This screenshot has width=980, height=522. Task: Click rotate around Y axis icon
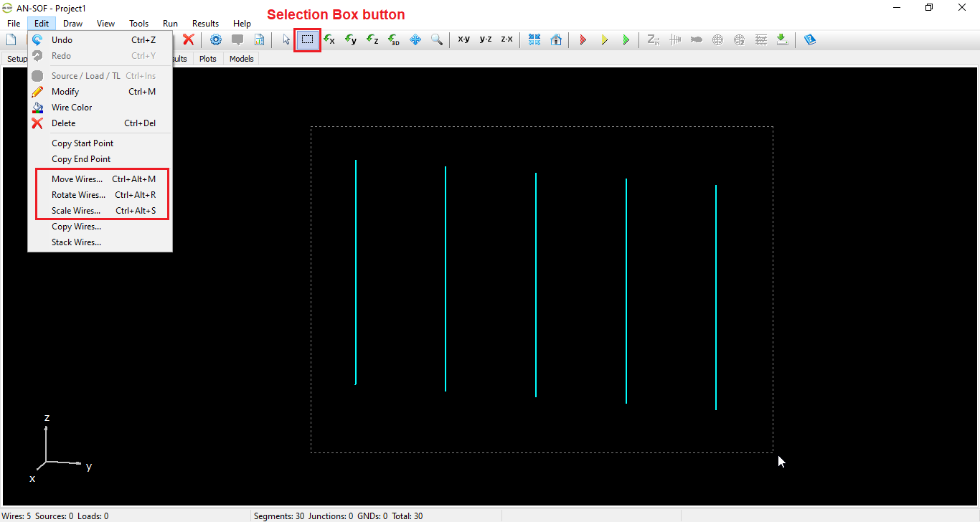click(x=351, y=39)
